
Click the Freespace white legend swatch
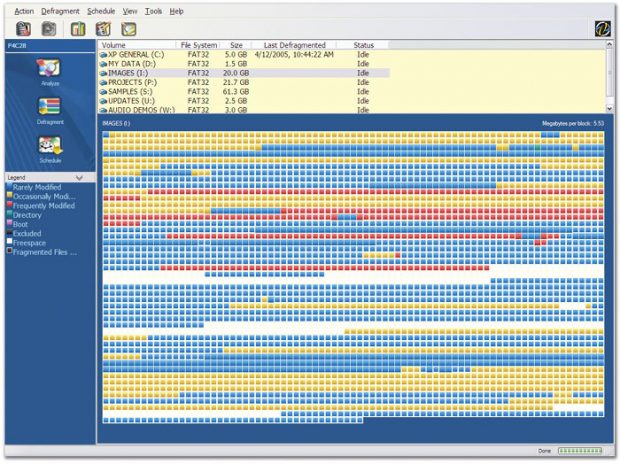point(9,241)
